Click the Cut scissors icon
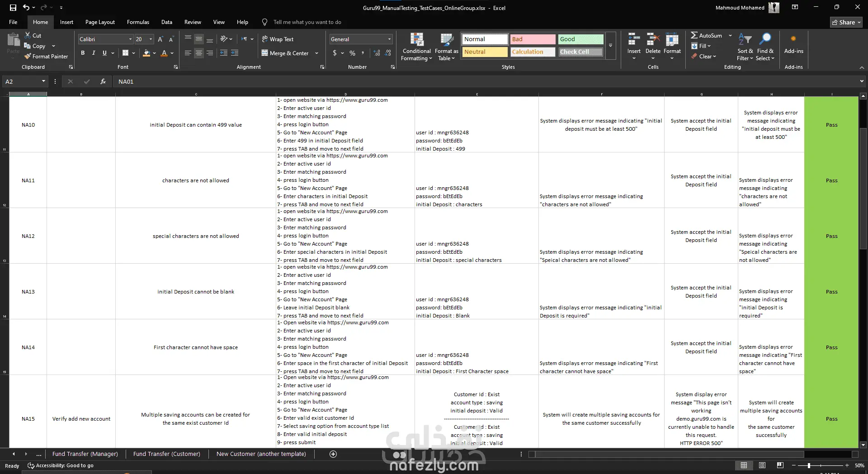 click(x=28, y=35)
